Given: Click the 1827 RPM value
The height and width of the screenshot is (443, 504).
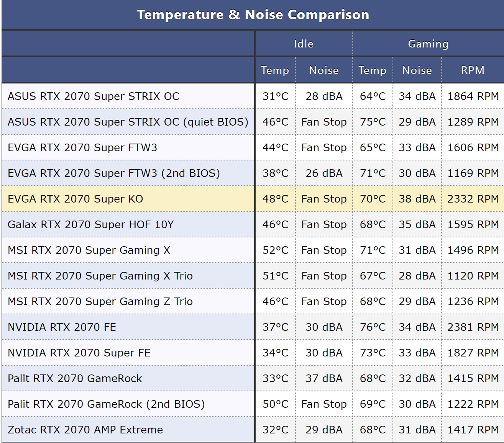Looking at the screenshot, I should (x=473, y=353).
